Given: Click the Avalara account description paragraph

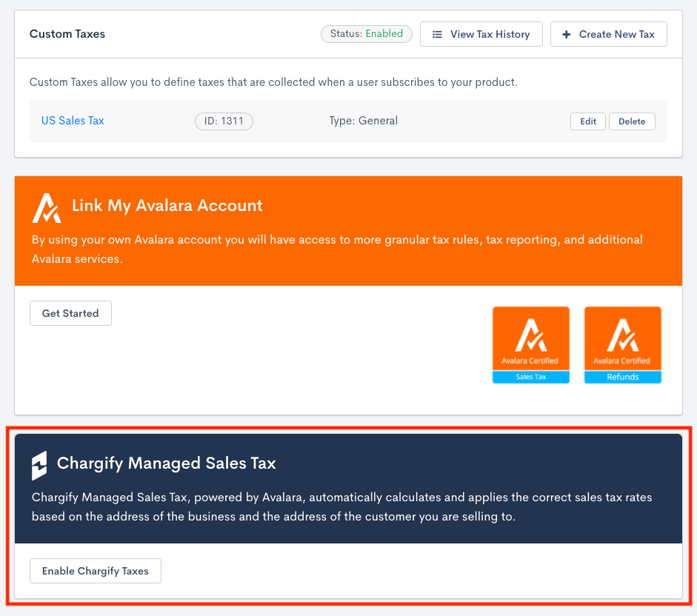Looking at the screenshot, I should point(337,249).
